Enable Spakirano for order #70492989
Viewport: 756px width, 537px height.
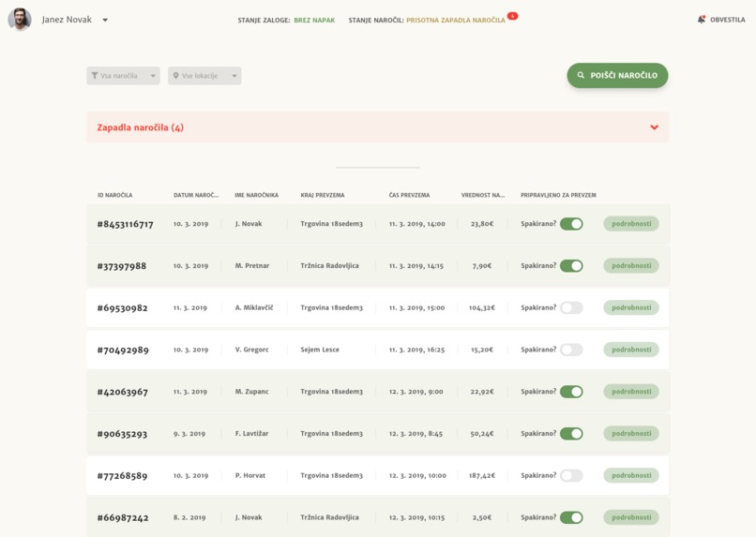571,350
